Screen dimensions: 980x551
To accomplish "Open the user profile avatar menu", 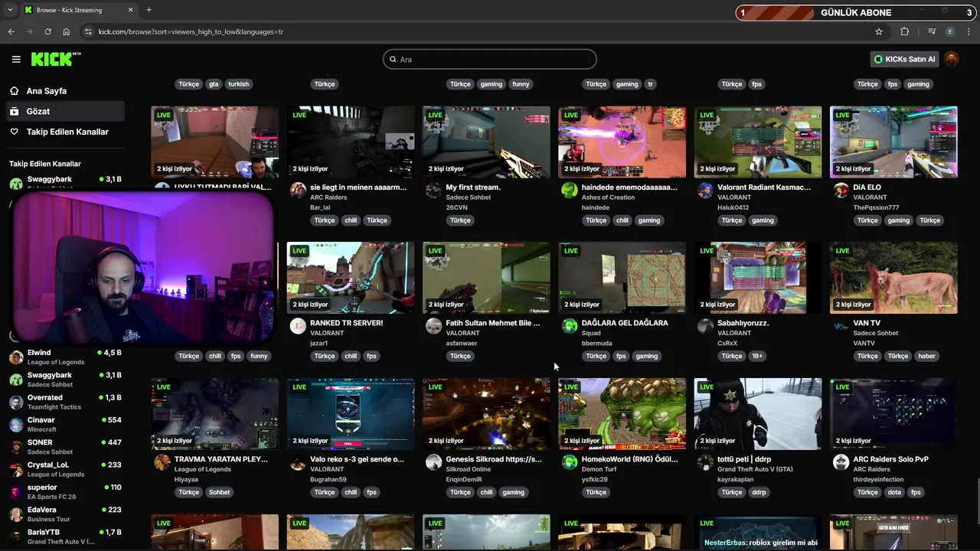I will pyautogui.click(x=952, y=59).
